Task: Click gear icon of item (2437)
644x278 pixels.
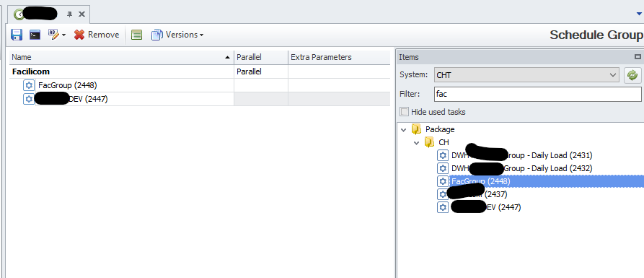Action: coord(443,194)
